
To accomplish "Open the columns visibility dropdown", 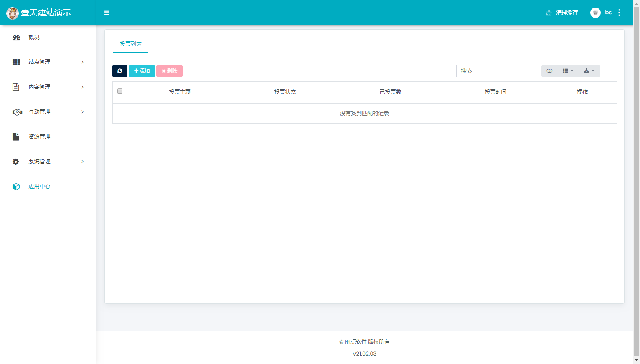I will [x=568, y=71].
